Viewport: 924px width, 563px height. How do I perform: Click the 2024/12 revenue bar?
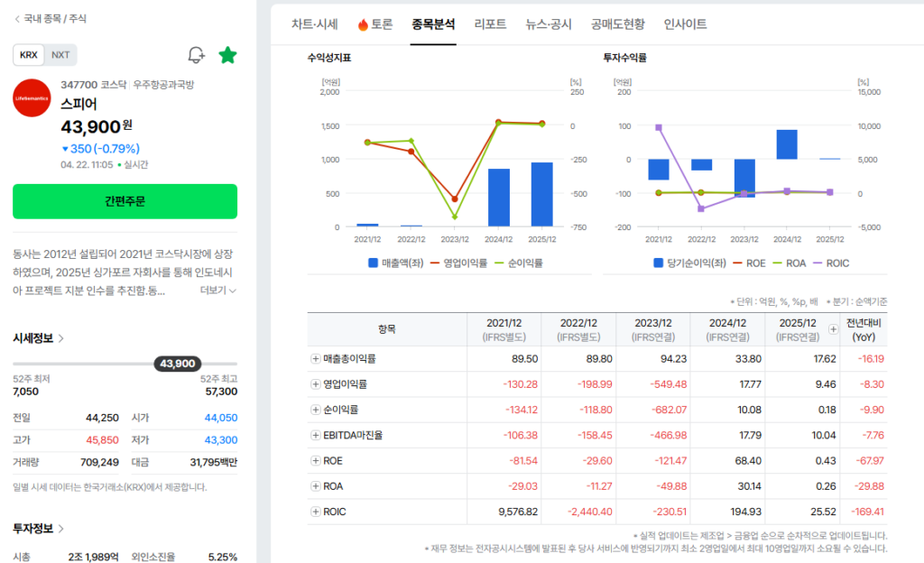tap(499, 198)
